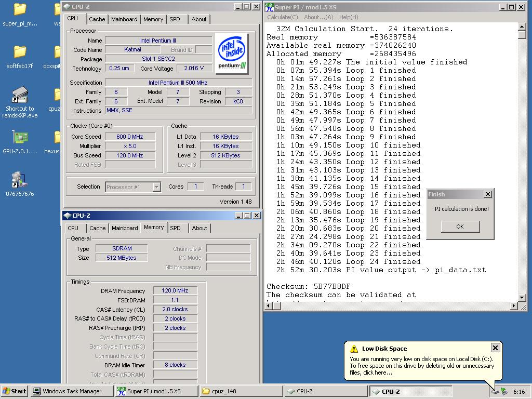Screen dimensions: 532x399
Task: Click the Super PI vertical scrollbar up arrow
Action: coord(522,26)
